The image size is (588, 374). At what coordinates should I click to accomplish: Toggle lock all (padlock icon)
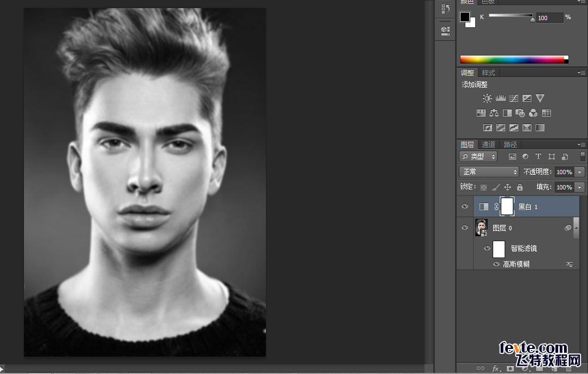pos(520,187)
